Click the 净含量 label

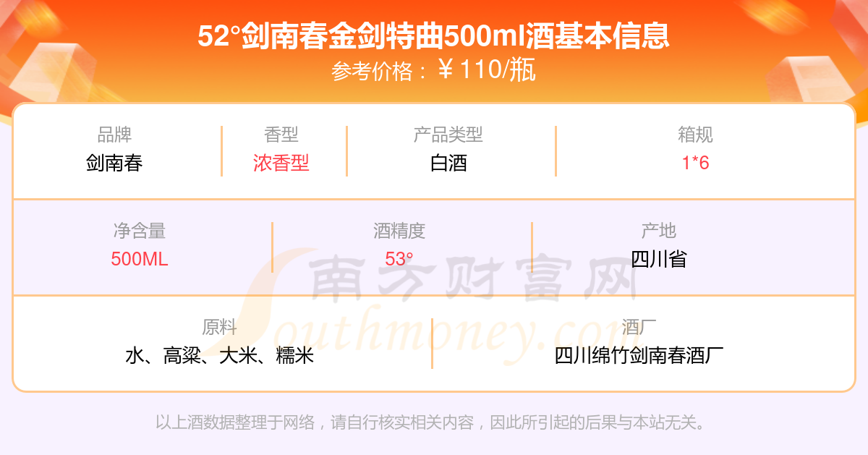pos(140,231)
